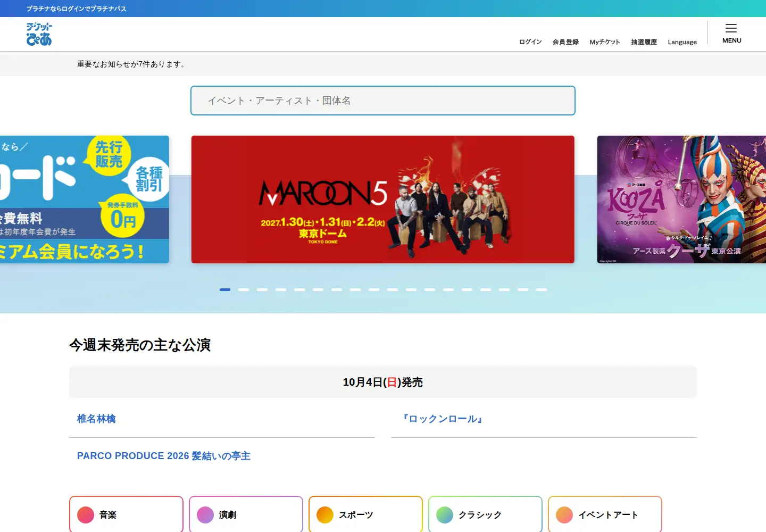Open the ログイン menu item

tap(530, 42)
